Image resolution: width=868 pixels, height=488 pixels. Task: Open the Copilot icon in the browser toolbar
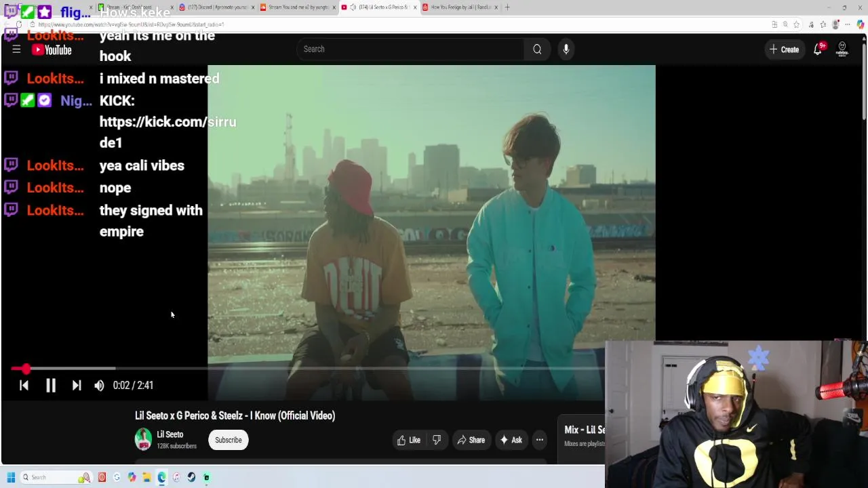(x=860, y=24)
